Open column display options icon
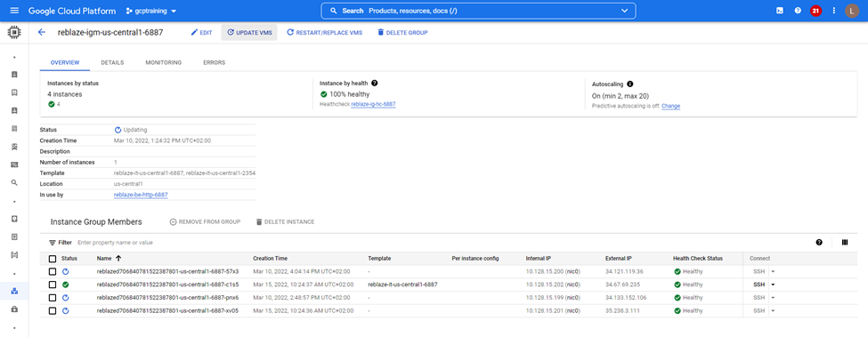This screenshot has width=868, height=337. tap(845, 242)
